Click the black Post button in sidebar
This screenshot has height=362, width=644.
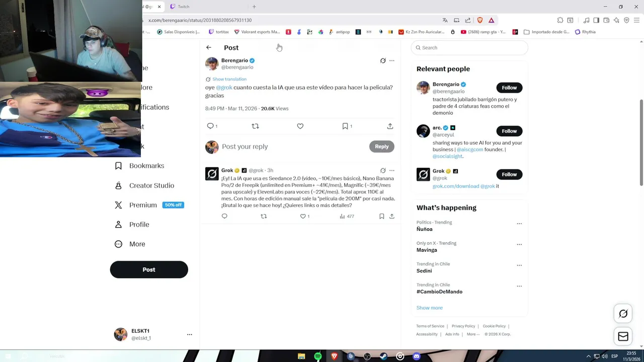pos(149,269)
